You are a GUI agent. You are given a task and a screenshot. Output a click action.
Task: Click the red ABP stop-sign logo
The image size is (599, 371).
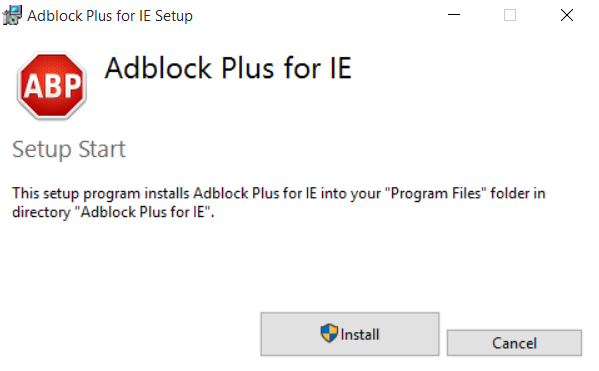[x=52, y=86]
